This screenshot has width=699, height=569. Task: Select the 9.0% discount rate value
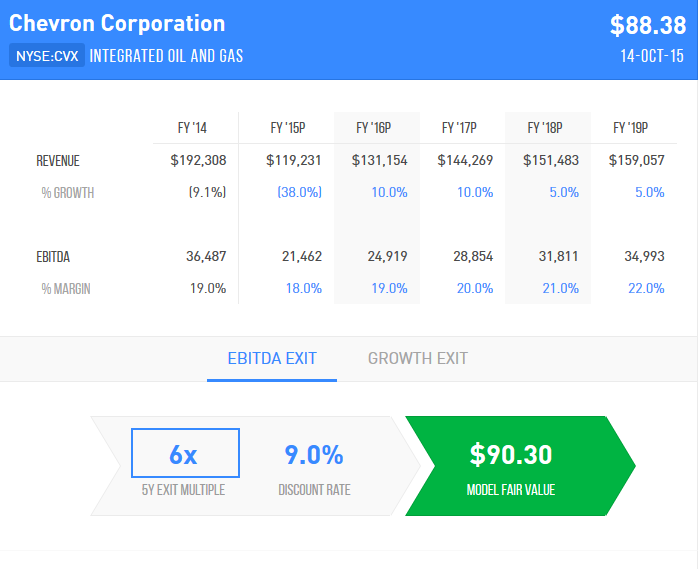click(314, 455)
